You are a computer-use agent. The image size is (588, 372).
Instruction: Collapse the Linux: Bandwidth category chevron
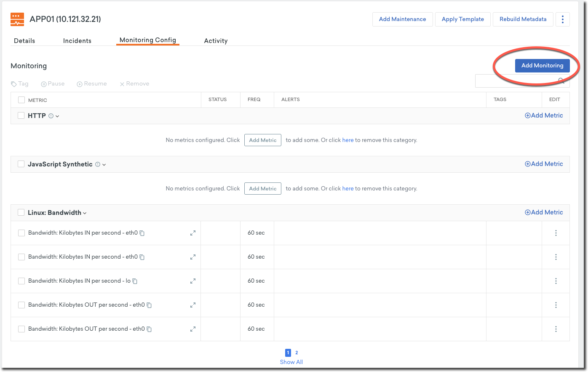point(85,213)
